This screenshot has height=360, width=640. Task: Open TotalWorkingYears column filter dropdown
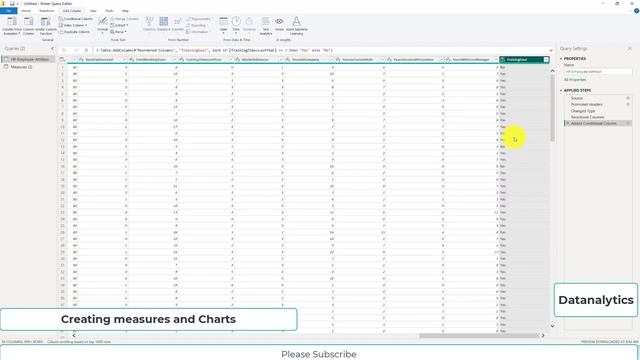click(x=175, y=60)
